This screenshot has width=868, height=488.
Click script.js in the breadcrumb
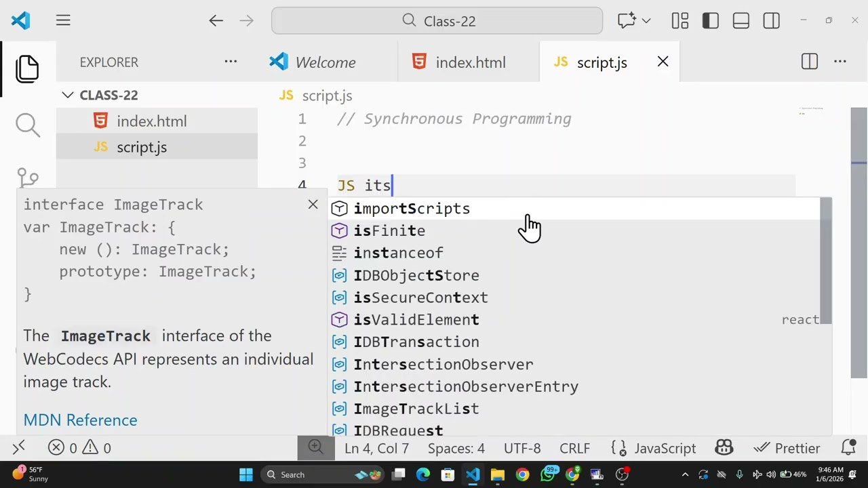coord(327,96)
